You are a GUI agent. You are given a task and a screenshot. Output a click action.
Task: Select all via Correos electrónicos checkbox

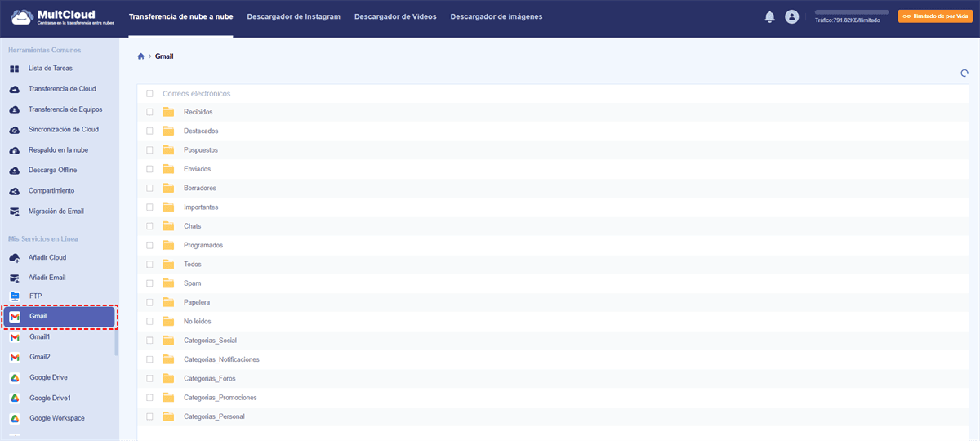149,94
